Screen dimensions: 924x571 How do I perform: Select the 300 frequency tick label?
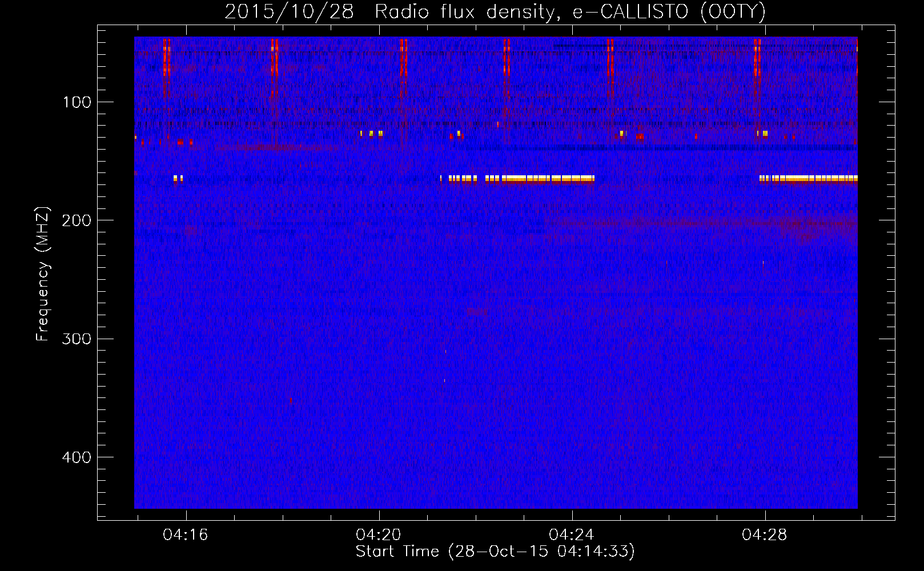(77, 339)
